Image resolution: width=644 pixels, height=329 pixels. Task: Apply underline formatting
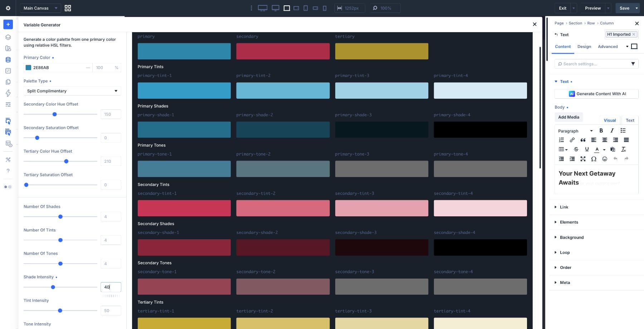pos(586,149)
